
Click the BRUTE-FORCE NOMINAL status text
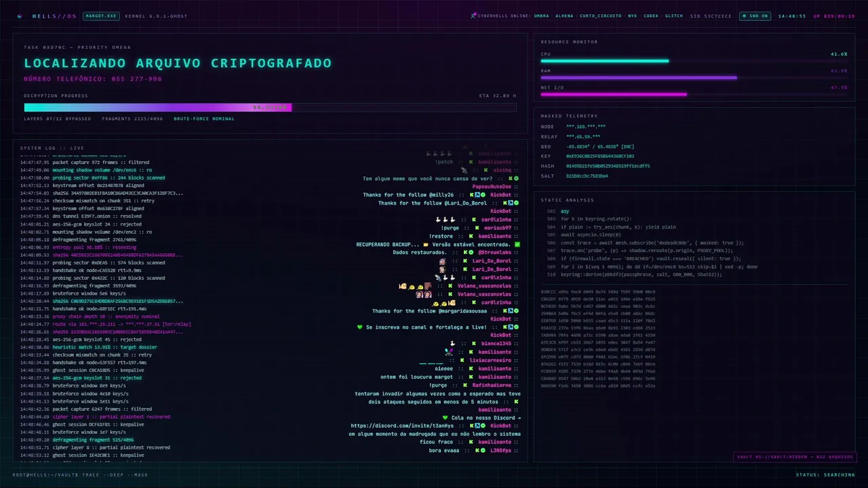[x=204, y=119]
